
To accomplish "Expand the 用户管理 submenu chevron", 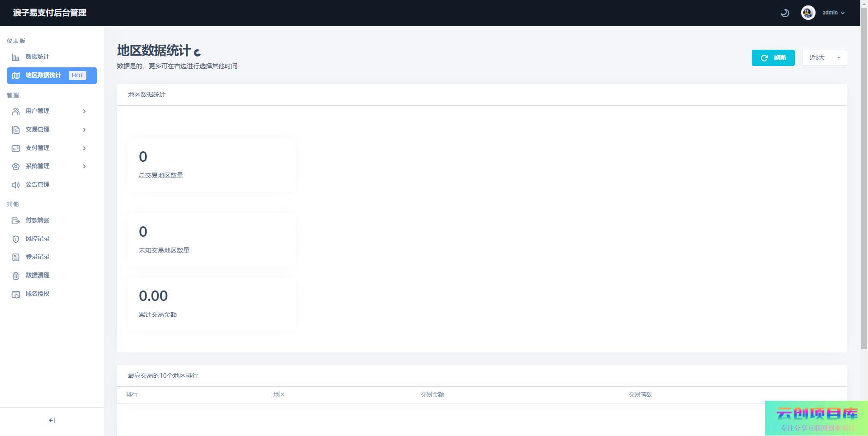I will (84, 111).
